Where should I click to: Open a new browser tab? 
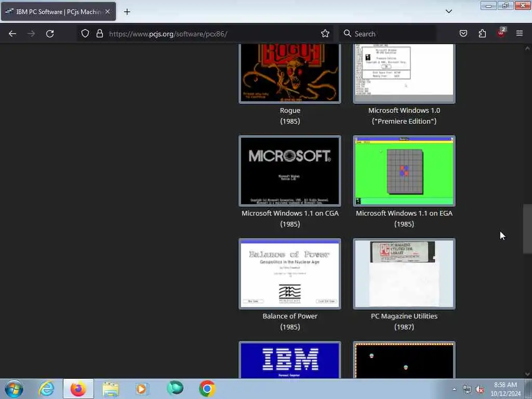127,12
